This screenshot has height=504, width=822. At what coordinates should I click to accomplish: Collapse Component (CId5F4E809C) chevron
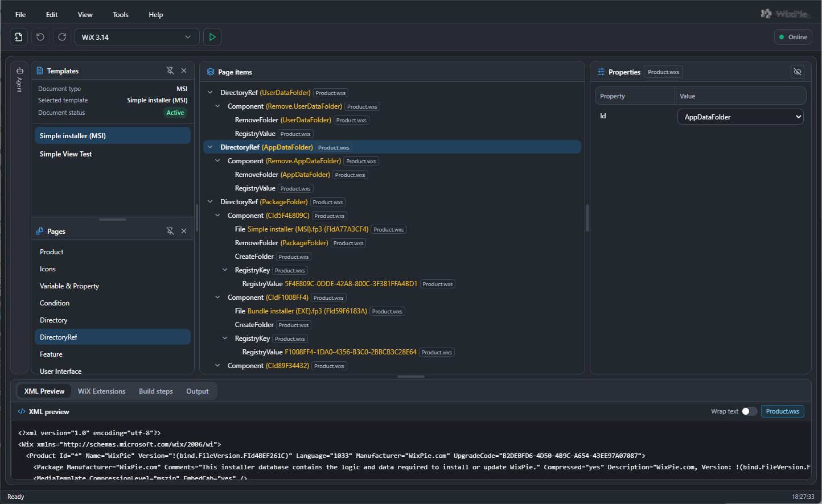217,215
